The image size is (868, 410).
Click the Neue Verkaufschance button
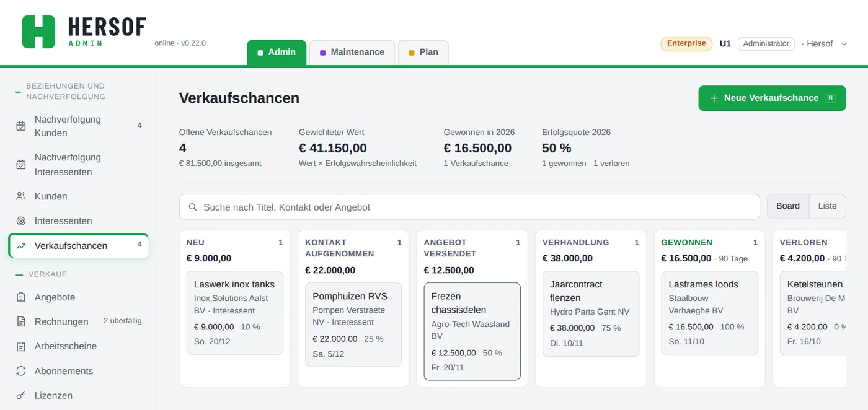[x=772, y=98]
